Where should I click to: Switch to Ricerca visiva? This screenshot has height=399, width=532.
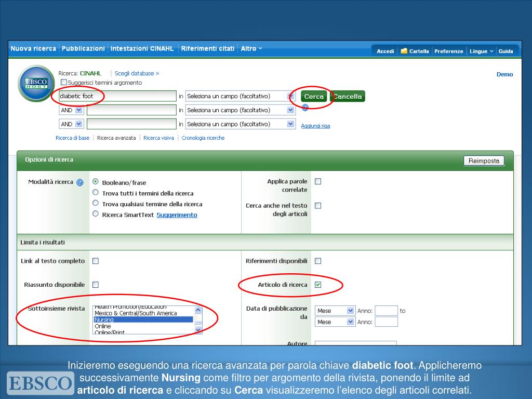(158, 138)
